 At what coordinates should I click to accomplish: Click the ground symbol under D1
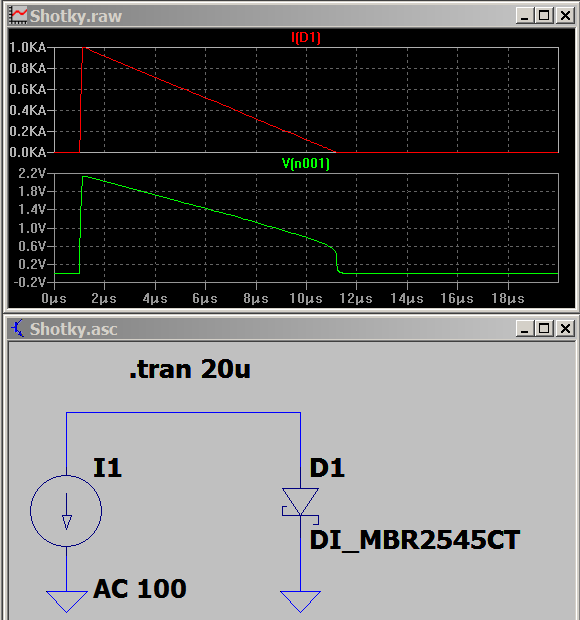click(x=300, y=601)
